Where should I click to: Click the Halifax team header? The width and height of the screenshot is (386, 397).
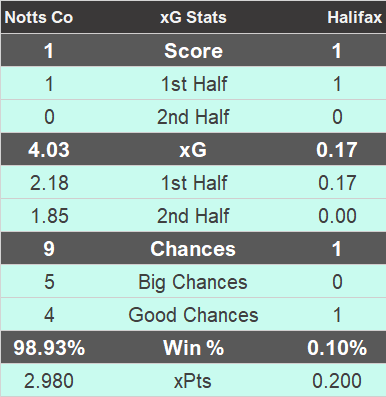[355, 17]
